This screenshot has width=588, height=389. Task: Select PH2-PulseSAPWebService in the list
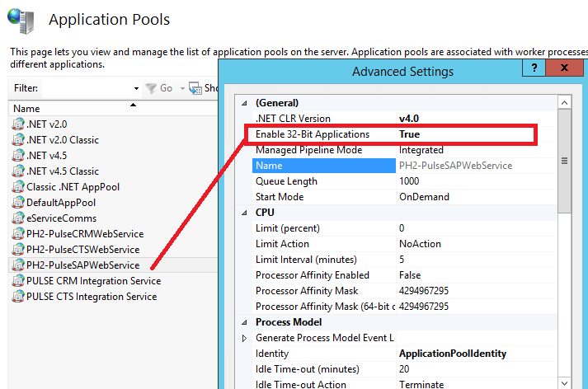[82, 265]
